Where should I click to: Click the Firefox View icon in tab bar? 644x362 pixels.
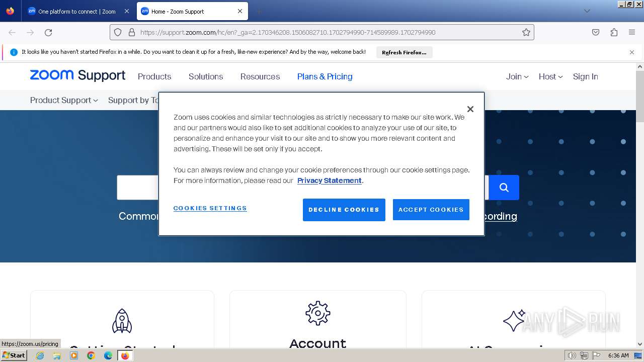click(10, 11)
